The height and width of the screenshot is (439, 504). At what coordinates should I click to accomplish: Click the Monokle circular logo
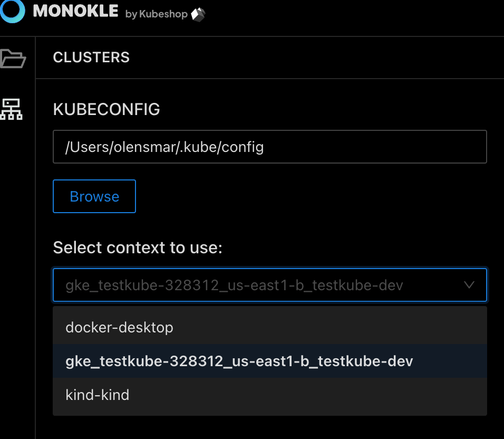[x=12, y=11]
